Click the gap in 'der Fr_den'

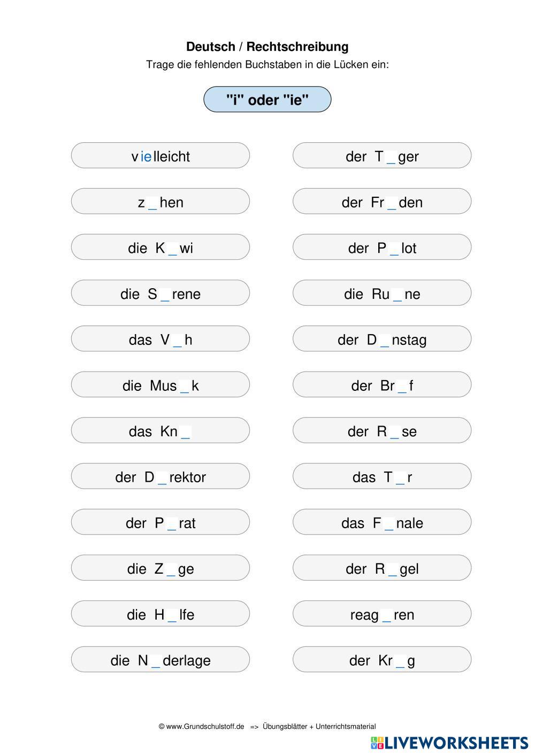pyautogui.click(x=392, y=203)
